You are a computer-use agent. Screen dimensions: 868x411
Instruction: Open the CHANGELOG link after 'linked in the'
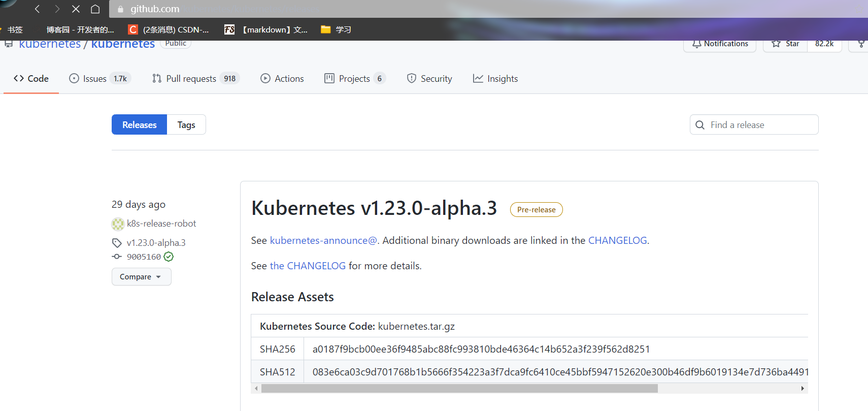pyautogui.click(x=618, y=240)
